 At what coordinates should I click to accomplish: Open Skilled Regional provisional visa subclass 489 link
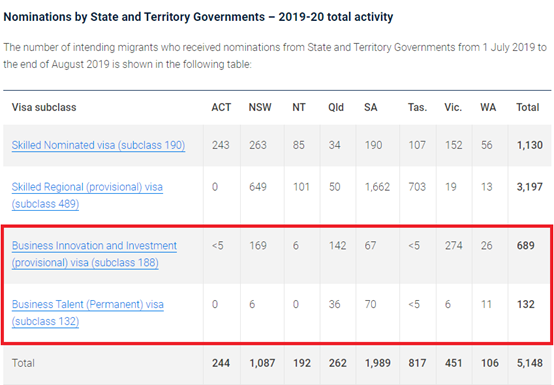click(87, 195)
